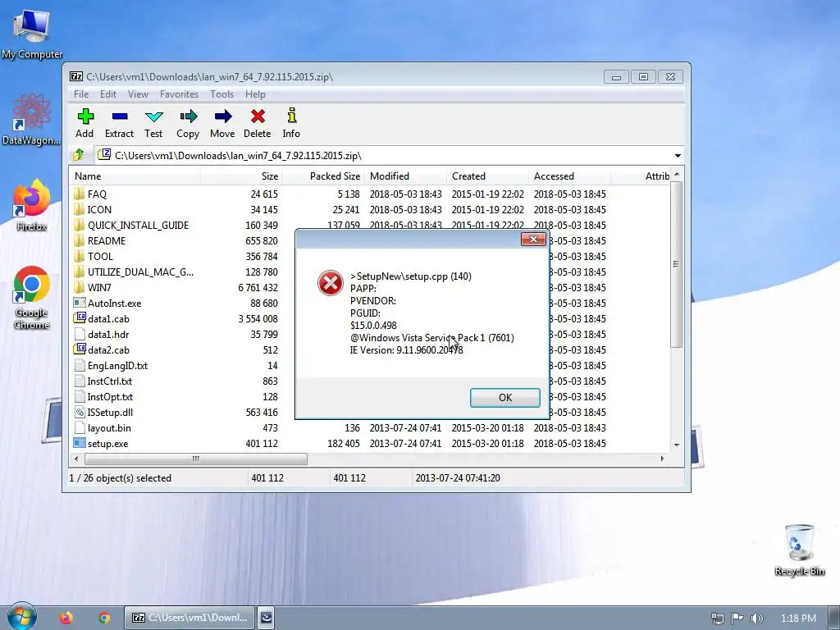Open the Favorites menu
Screen dimensions: 840x630
tap(179, 94)
